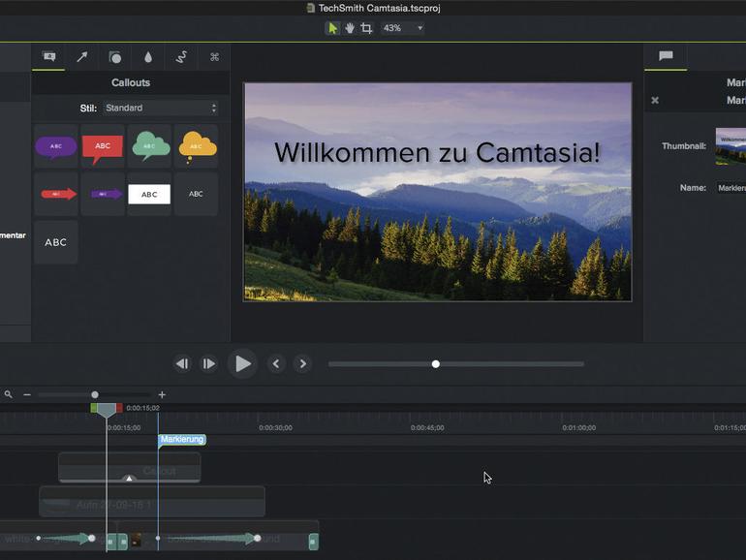This screenshot has width=746, height=560.
Task: Click the red out-point selection handle
Action: pyautogui.click(x=119, y=408)
